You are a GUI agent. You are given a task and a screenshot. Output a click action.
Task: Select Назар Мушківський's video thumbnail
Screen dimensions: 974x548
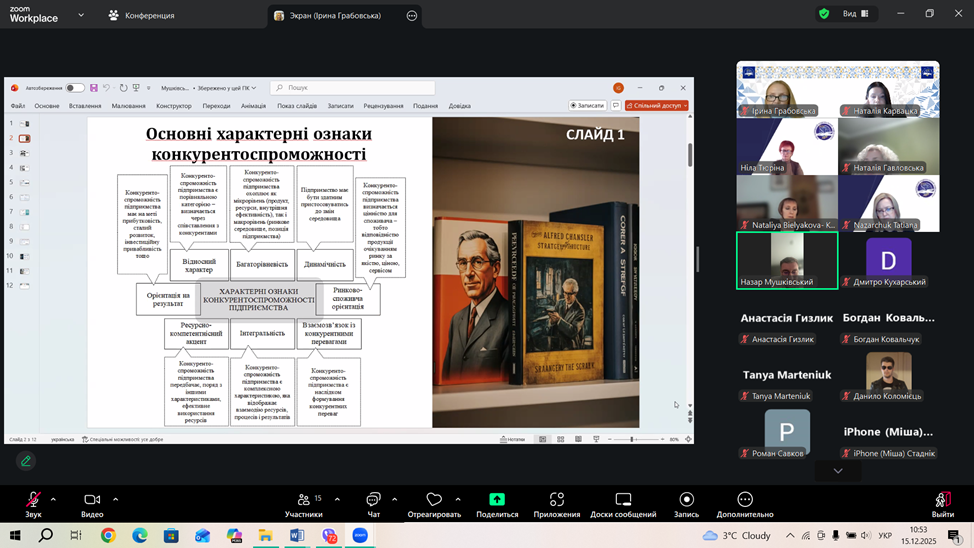[788, 260]
